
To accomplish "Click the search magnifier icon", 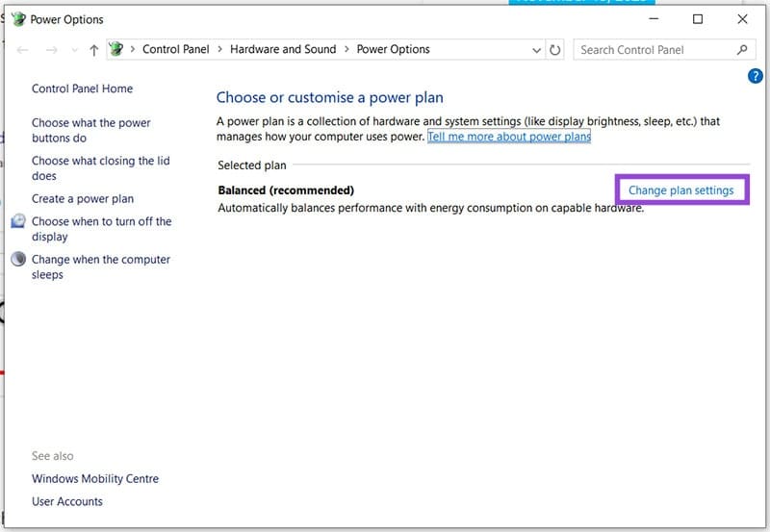I will pyautogui.click(x=742, y=50).
